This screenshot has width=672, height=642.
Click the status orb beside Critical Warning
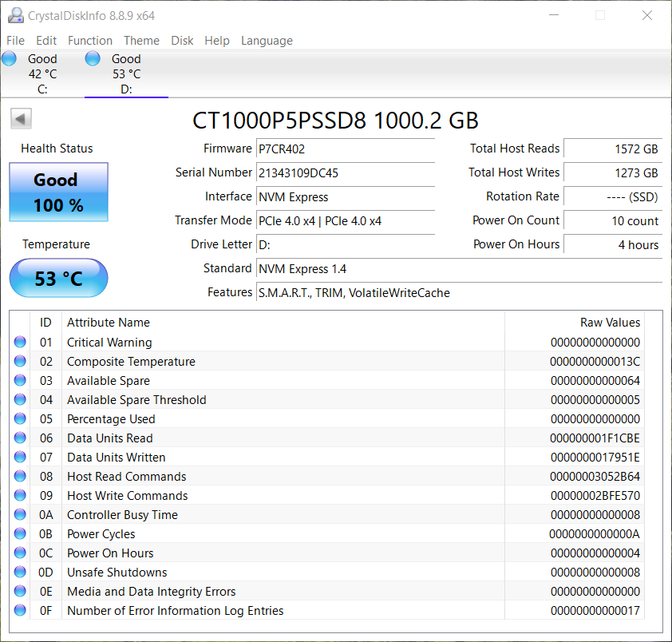coord(20,343)
